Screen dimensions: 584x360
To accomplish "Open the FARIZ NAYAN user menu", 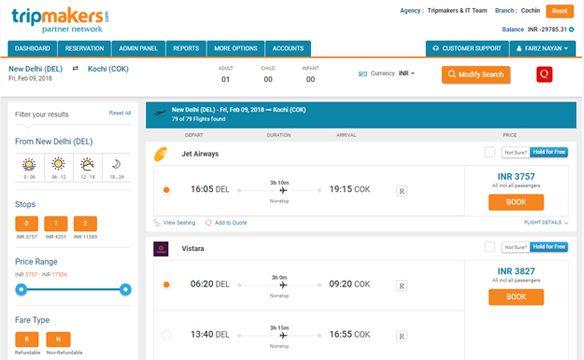I will [542, 48].
